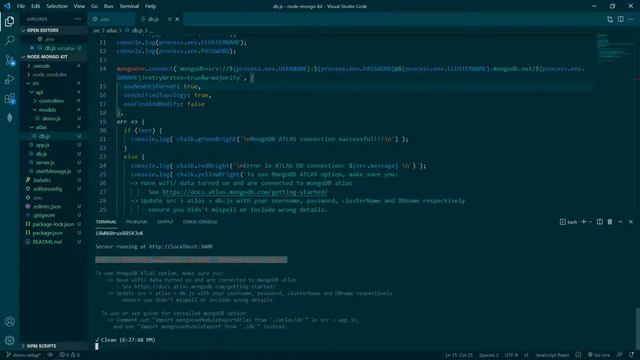640x360 pixels.
Task: Switch to the DEBUG CONSOLE panel tab
Action: [200, 222]
